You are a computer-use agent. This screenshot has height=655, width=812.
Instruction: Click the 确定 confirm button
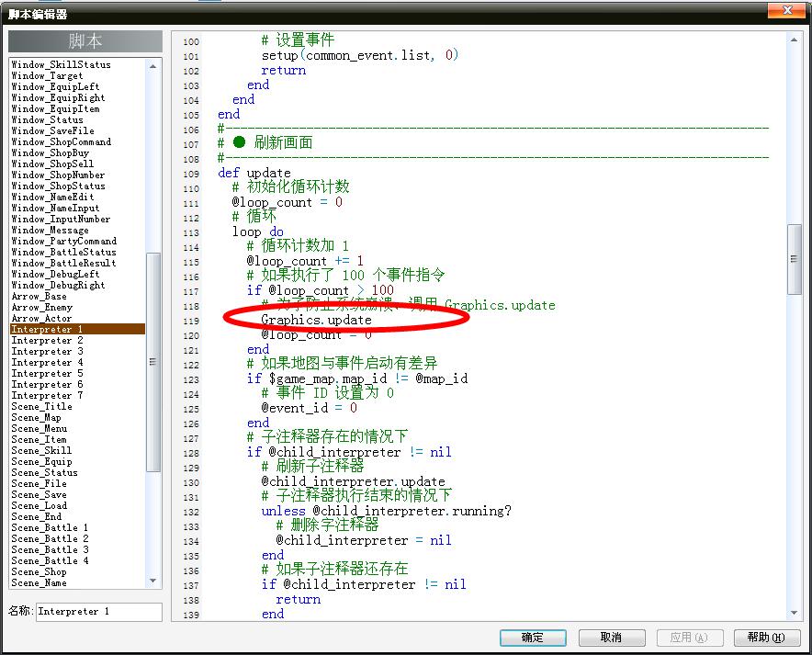(x=533, y=638)
